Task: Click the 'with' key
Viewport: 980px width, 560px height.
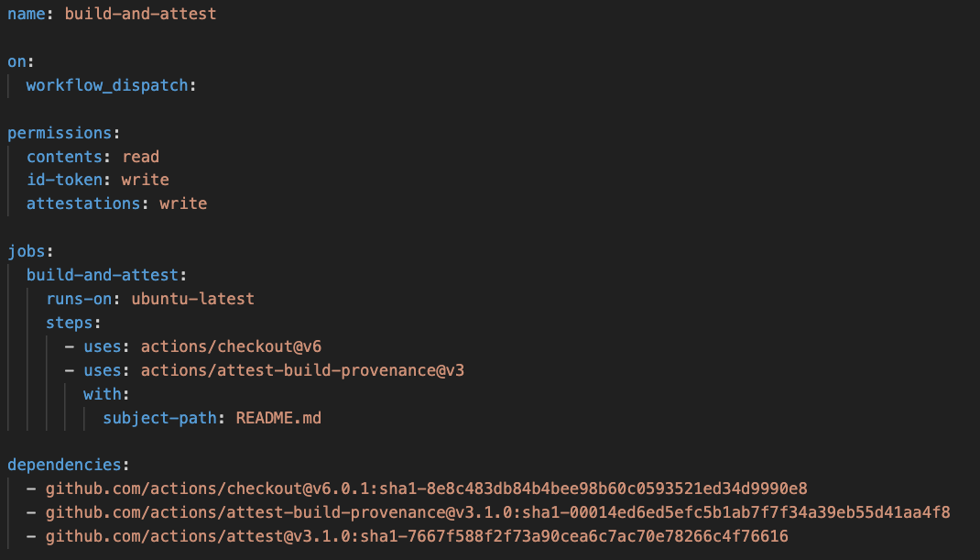Action: click(103, 394)
